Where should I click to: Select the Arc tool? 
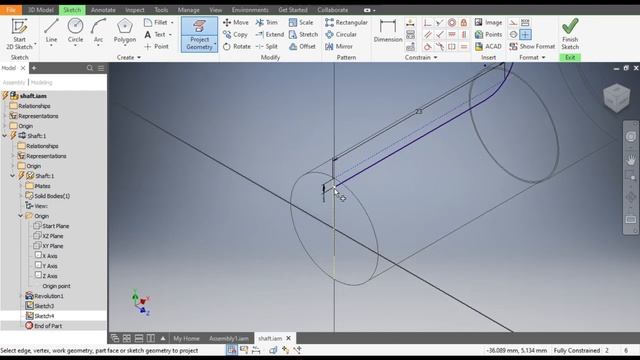point(98,31)
